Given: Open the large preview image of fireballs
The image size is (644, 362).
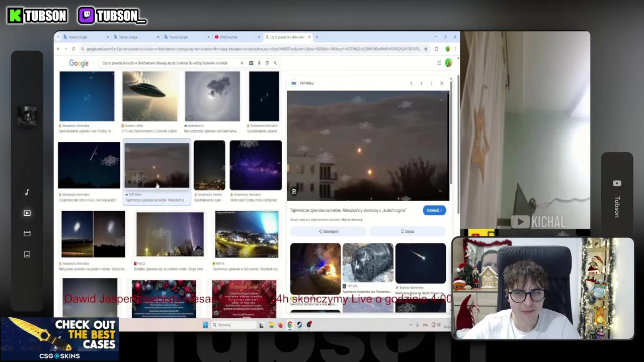Looking at the screenshot, I should pos(368,146).
